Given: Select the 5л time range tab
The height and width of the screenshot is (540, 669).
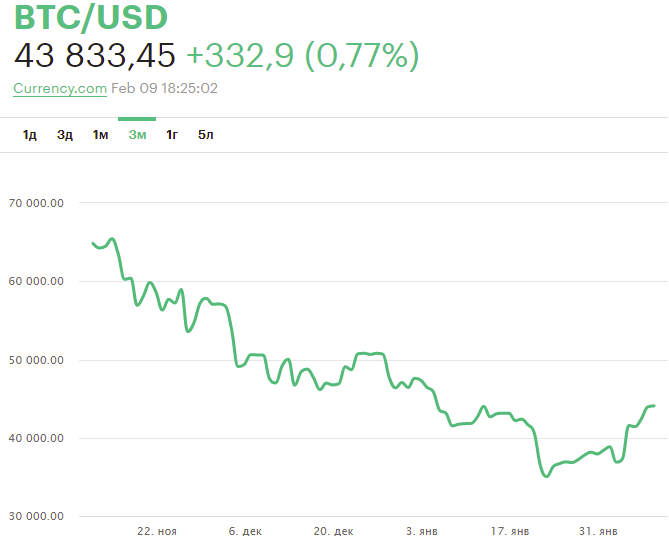Looking at the screenshot, I should (x=206, y=135).
